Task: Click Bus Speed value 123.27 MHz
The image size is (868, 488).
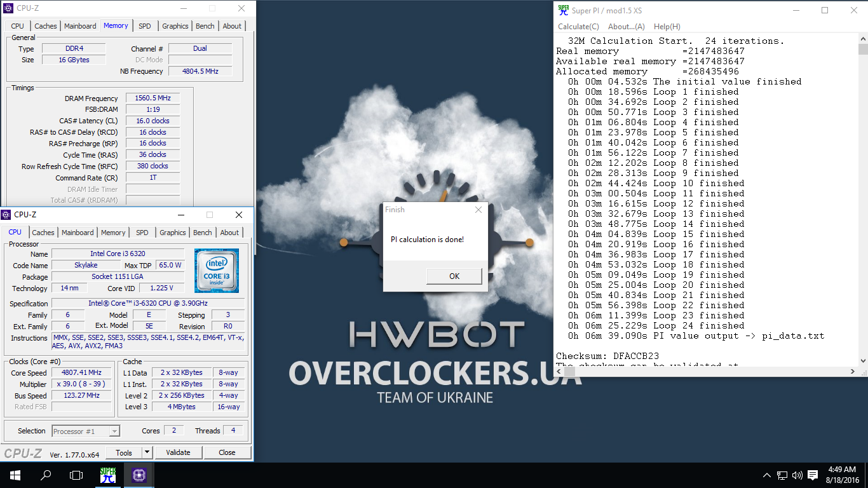Action: coord(81,396)
